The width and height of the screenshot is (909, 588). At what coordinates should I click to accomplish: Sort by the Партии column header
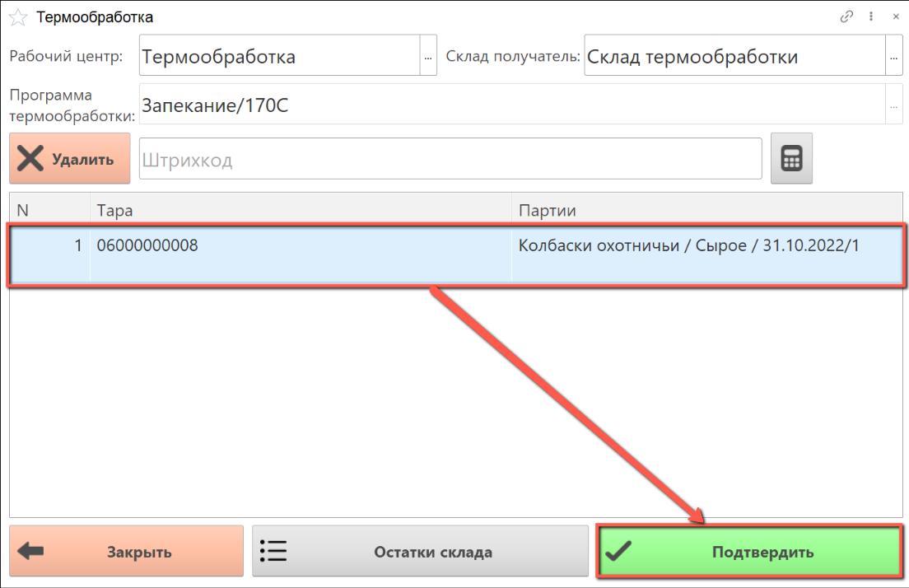(706, 210)
